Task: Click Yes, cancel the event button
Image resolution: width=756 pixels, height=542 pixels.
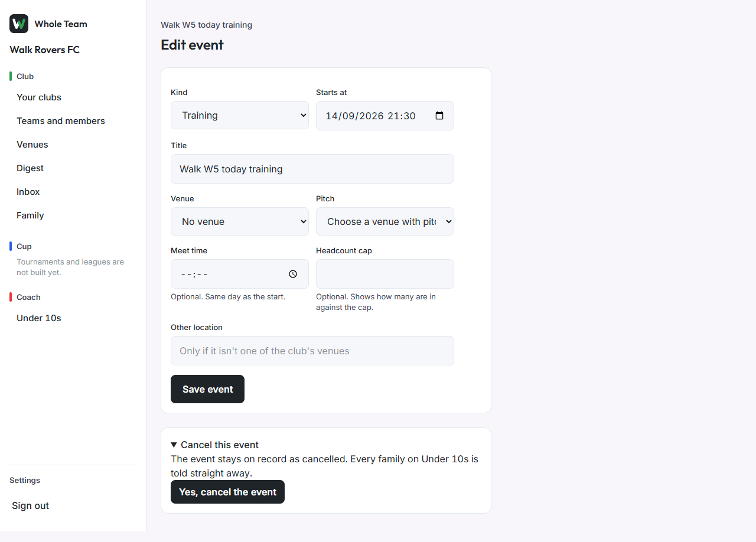Action: tap(227, 492)
